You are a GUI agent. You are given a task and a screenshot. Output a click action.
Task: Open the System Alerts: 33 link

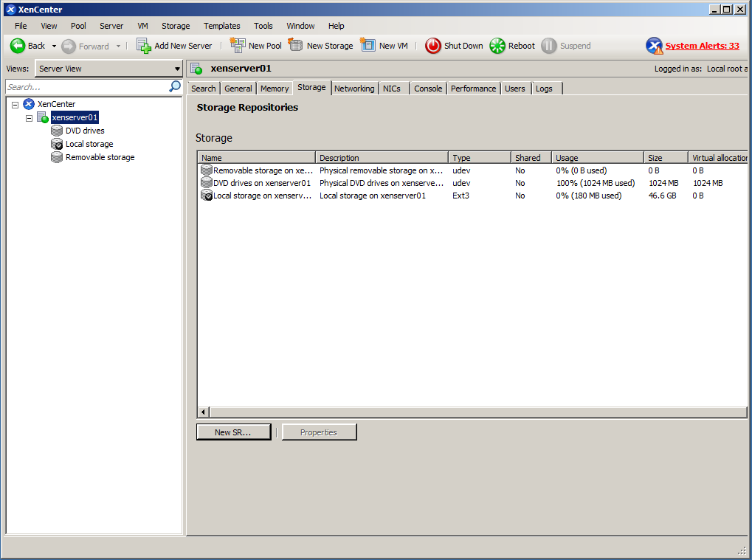tap(702, 46)
